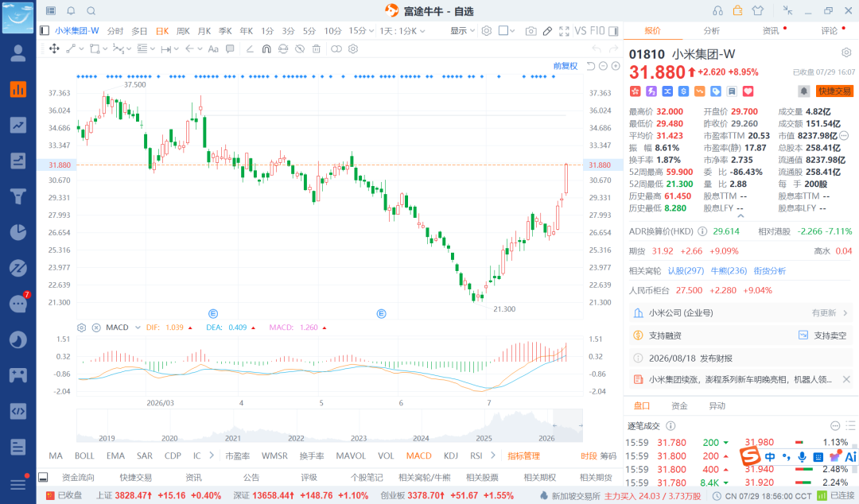Zoom in chart with plus circle

616,66
